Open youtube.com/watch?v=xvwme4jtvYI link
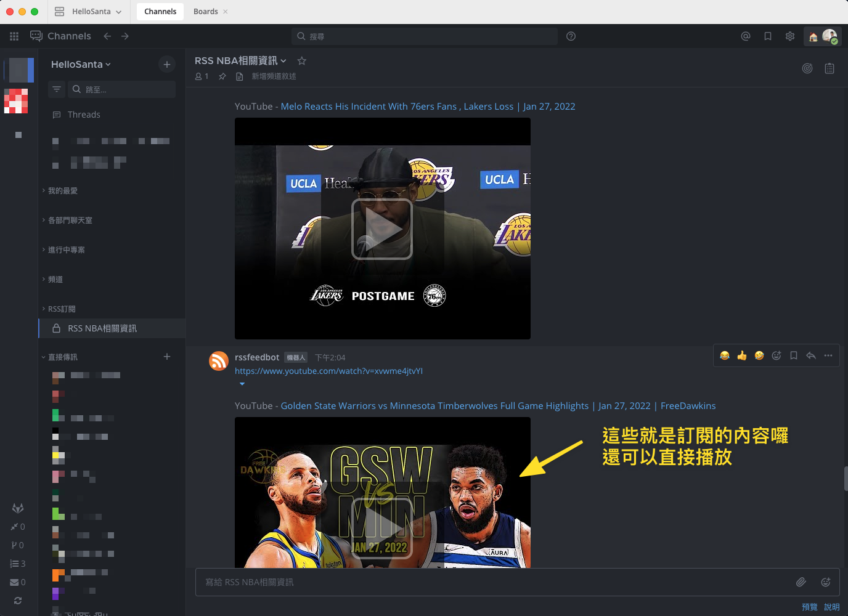848x616 pixels. 328,371
